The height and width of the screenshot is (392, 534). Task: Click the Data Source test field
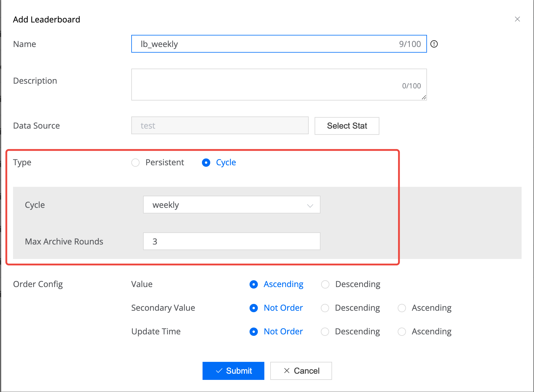(x=220, y=126)
